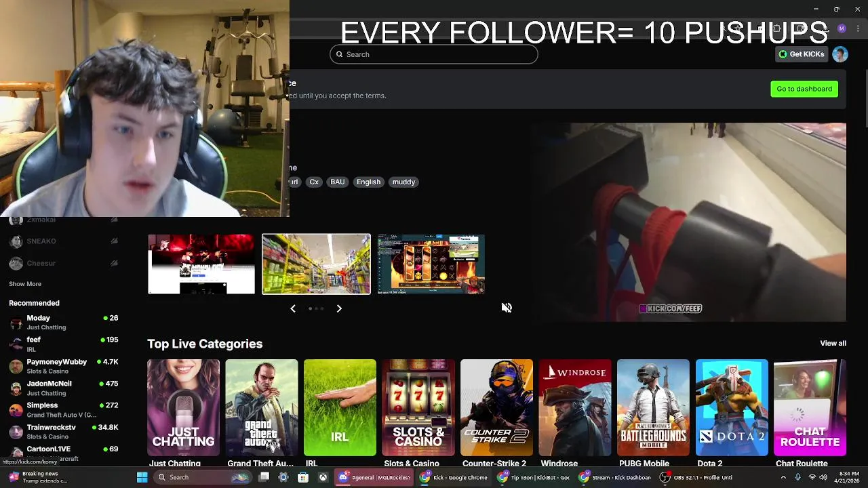Open JadenMcNeil recommended channel
This screenshot has height=488, width=868.
tap(64, 388)
